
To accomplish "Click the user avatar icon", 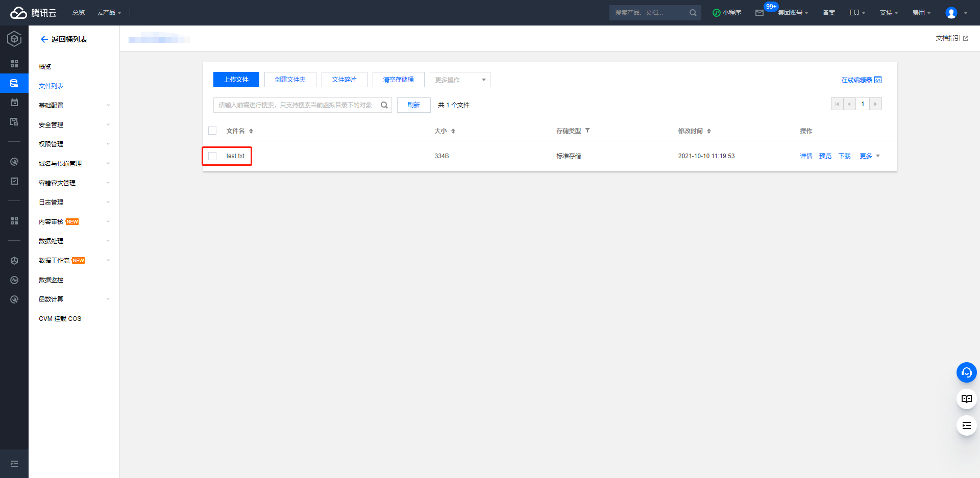I will click(951, 13).
